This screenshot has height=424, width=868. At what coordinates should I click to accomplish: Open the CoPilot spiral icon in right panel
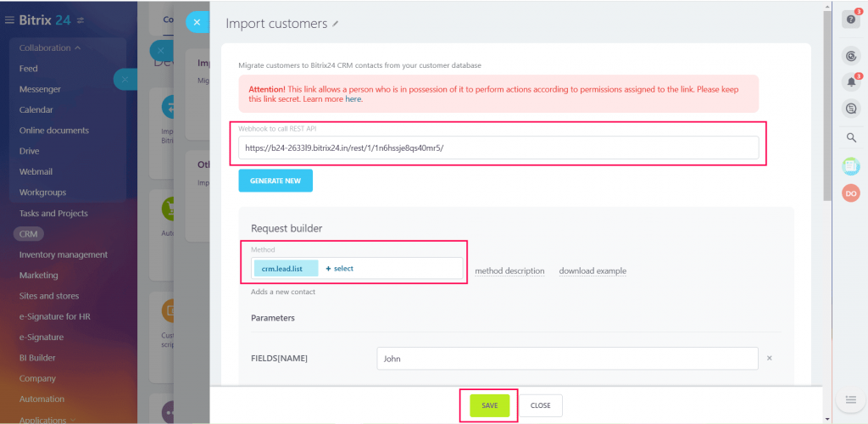tap(851, 56)
